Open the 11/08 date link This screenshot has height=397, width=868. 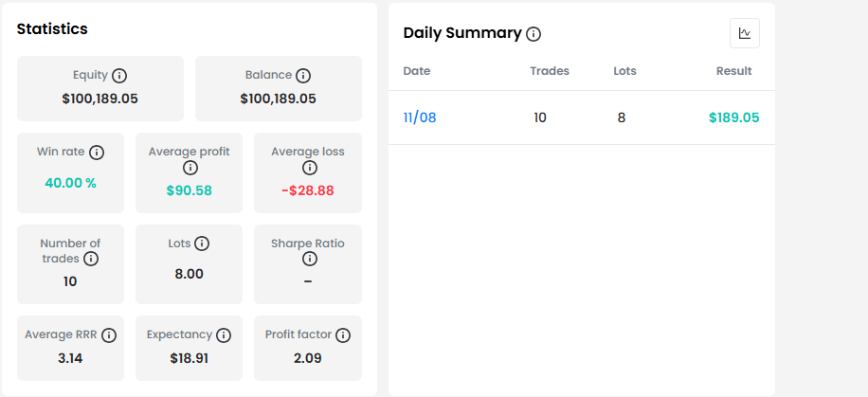pyautogui.click(x=420, y=117)
